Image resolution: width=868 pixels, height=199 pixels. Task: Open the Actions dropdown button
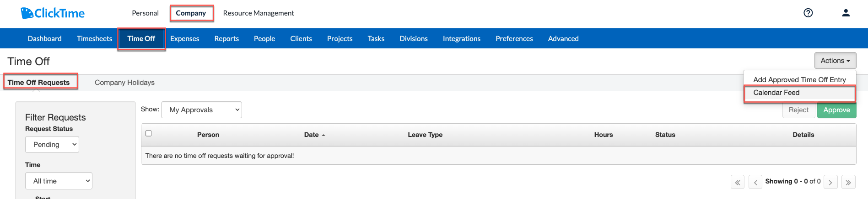pos(835,61)
